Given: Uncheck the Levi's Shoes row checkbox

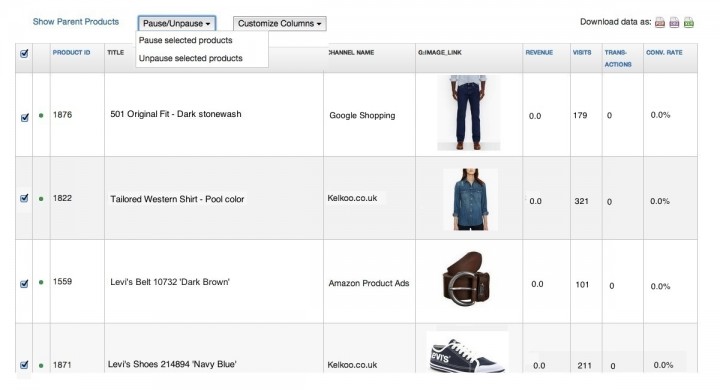Looking at the screenshot, I should (24, 365).
